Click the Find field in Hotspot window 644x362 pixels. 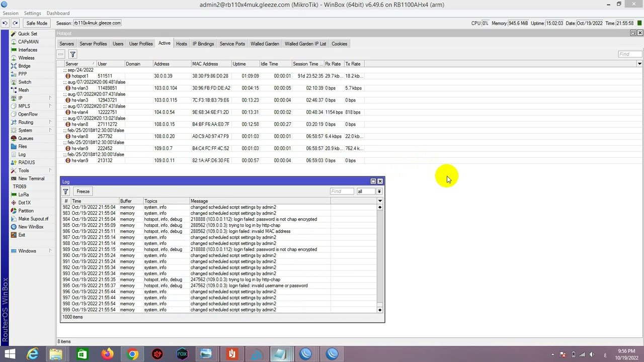pyautogui.click(x=629, y=54)
